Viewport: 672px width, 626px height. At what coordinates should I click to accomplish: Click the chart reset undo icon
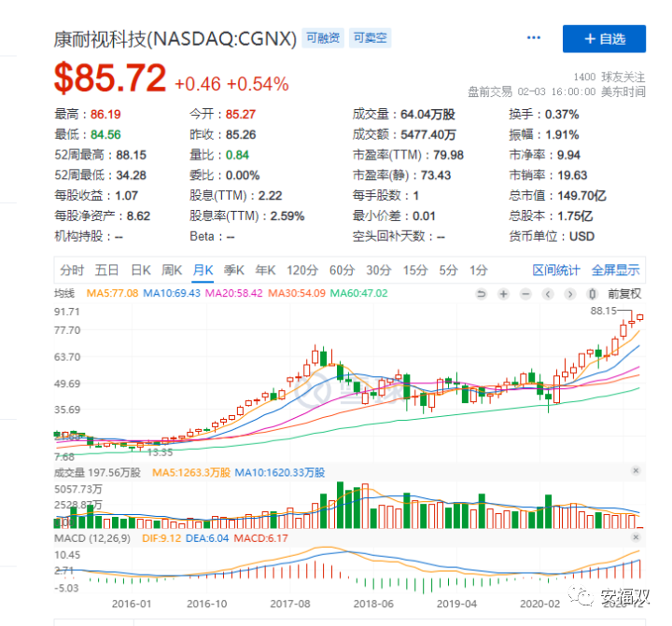[x=482, y=294]
